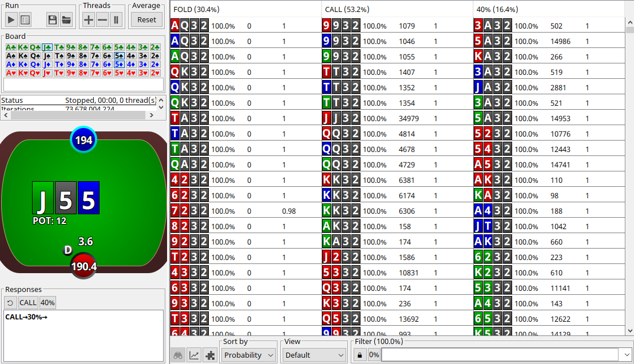Viewport: 634px width, 364px height.
Task: Deselect the 5♠ board card
Action: 119,56
